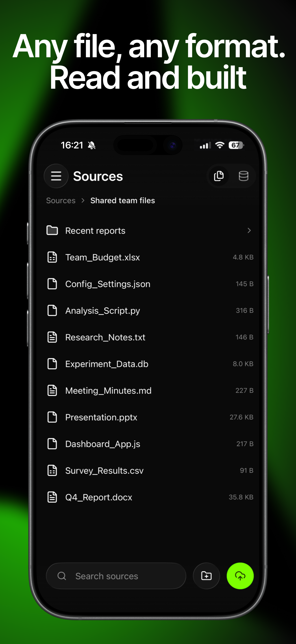
Task: Click the Survey_Results.csv spreadsheet icon
Action: coord(52,470)
